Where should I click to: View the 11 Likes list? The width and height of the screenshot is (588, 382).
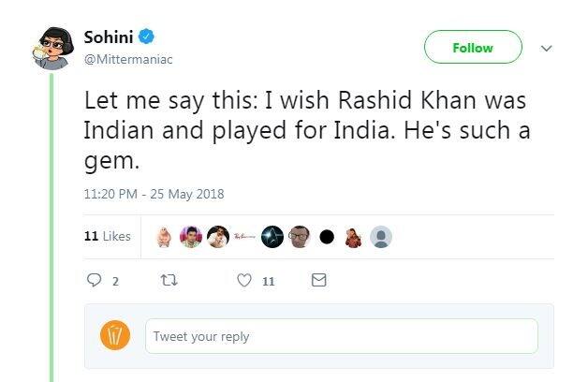click(x=108, y=236)
